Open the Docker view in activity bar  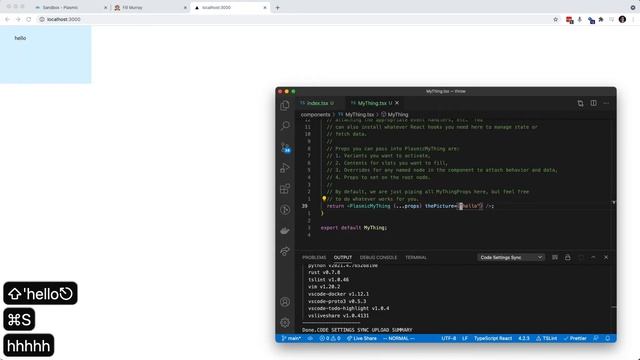coord(285,231)
